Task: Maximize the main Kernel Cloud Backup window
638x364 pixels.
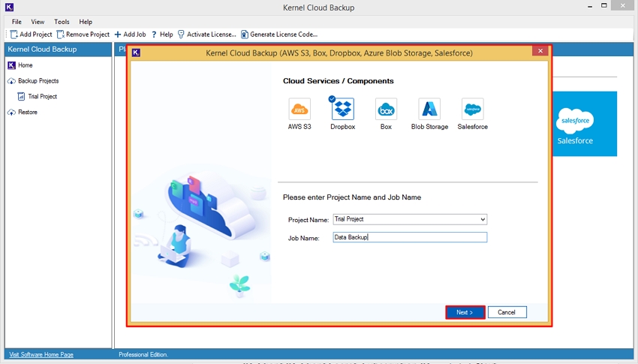Action: [x=604, y=6]
